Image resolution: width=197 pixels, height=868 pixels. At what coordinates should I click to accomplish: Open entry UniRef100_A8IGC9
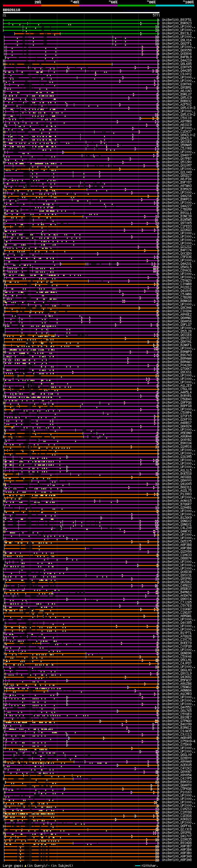point(176,125)
